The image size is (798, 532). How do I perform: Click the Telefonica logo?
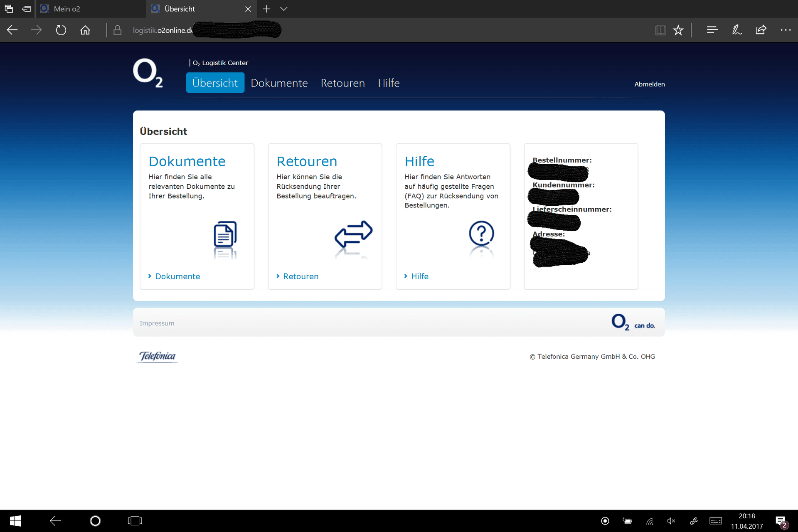157,357
